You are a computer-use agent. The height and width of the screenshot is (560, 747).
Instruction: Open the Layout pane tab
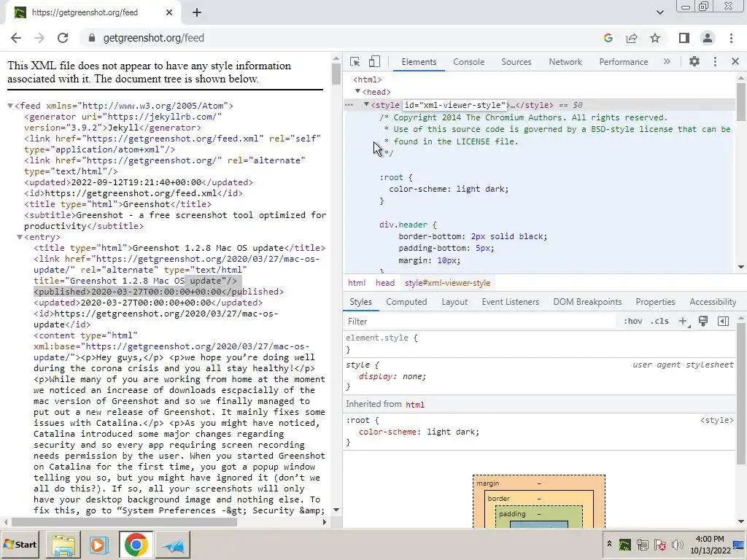pyautogui.click(x=454, y=302)
